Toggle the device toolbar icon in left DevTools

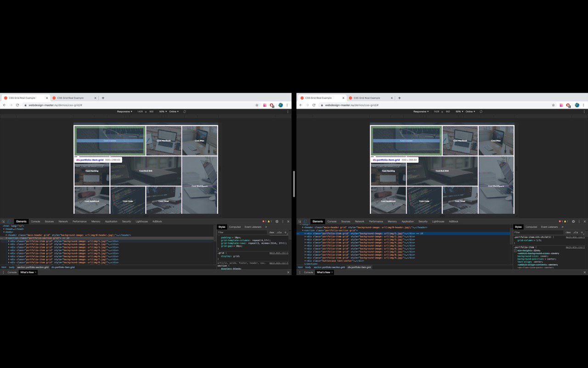[x=9, y=221]
